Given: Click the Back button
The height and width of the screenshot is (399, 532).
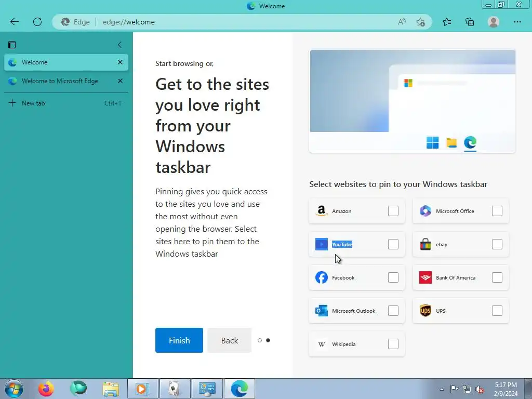Looking at the screenshot, I should pyautogui.click(x=229, y=340).
